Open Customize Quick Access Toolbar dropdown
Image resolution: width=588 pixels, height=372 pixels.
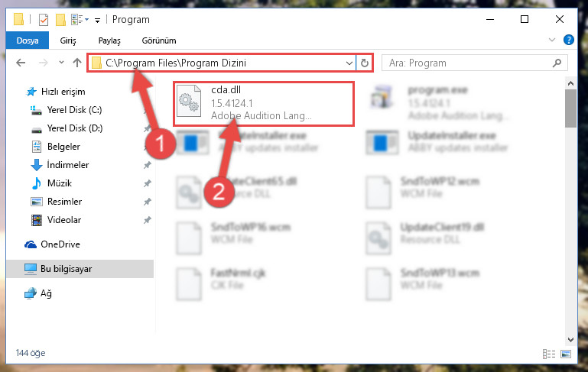(x=97, y=20)
